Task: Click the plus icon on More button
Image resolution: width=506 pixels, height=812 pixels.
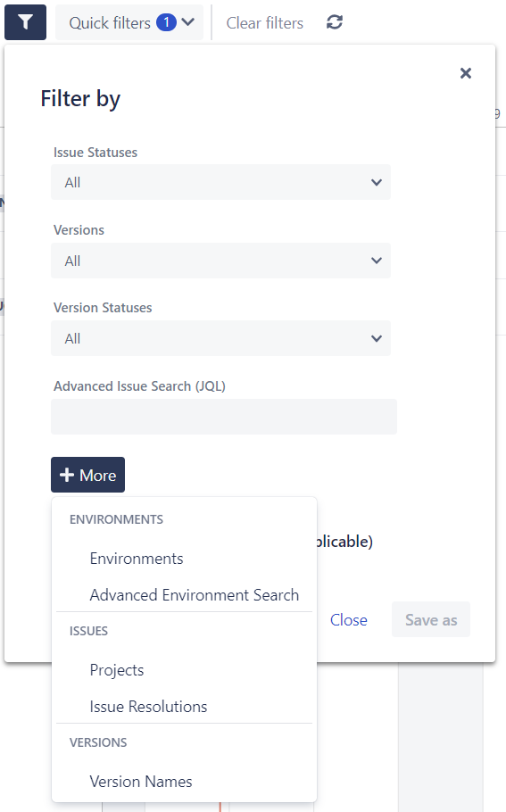Action: [x=67, y=475]
